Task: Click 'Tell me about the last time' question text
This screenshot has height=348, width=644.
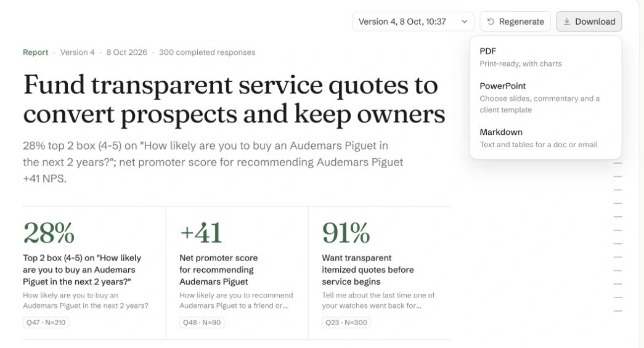Action: tap(378, 301)
